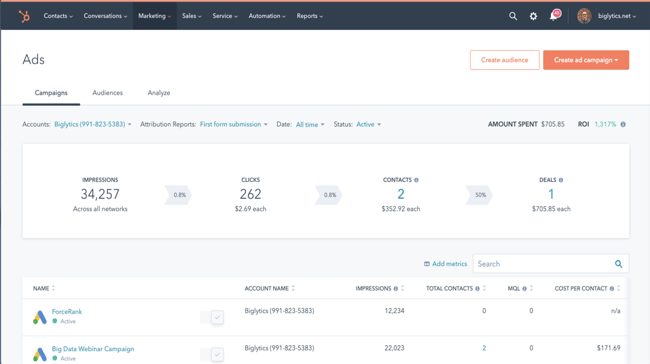Viewport: 650px width, 364px height.
Task: Open the Date All time dropdown
Action: tap(310, 124)
